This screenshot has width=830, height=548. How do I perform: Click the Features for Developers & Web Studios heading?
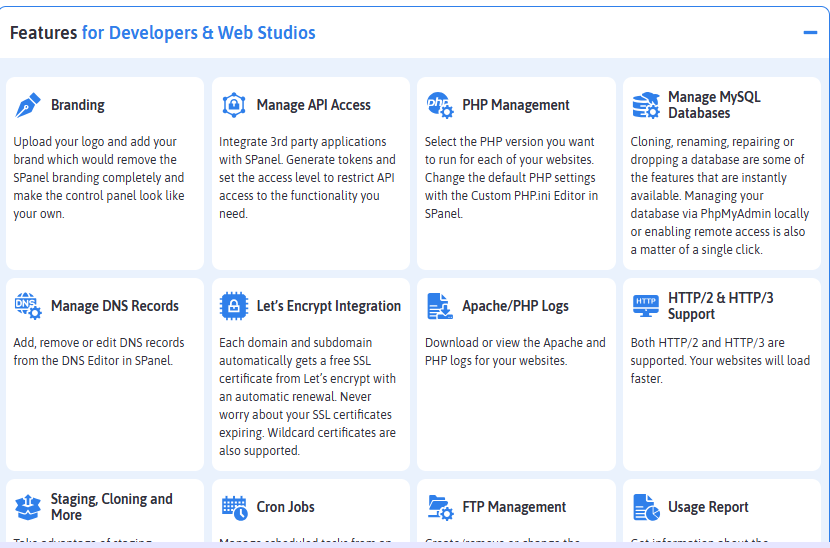pos(163,33)
